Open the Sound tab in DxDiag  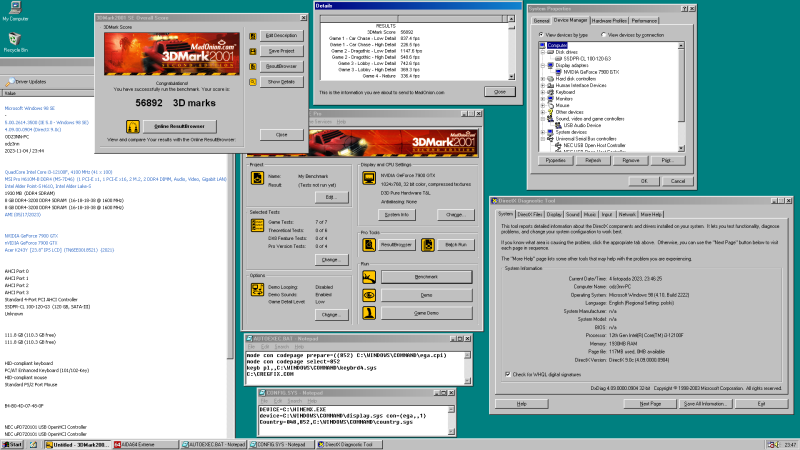tap(572, 215)
